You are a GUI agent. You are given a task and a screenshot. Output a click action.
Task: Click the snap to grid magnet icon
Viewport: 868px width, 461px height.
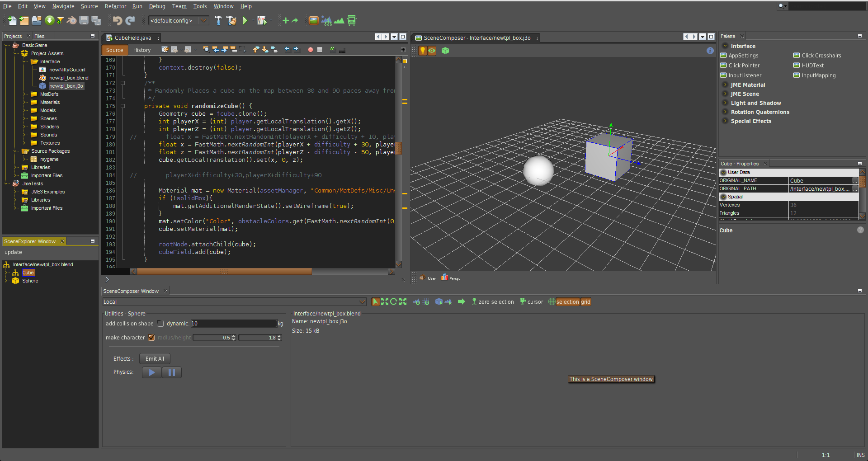pos(425,301)
